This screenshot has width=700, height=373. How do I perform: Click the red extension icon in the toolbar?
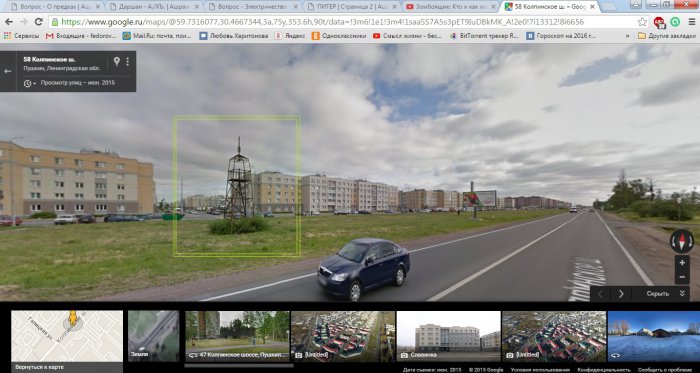[x=659, y=22]
